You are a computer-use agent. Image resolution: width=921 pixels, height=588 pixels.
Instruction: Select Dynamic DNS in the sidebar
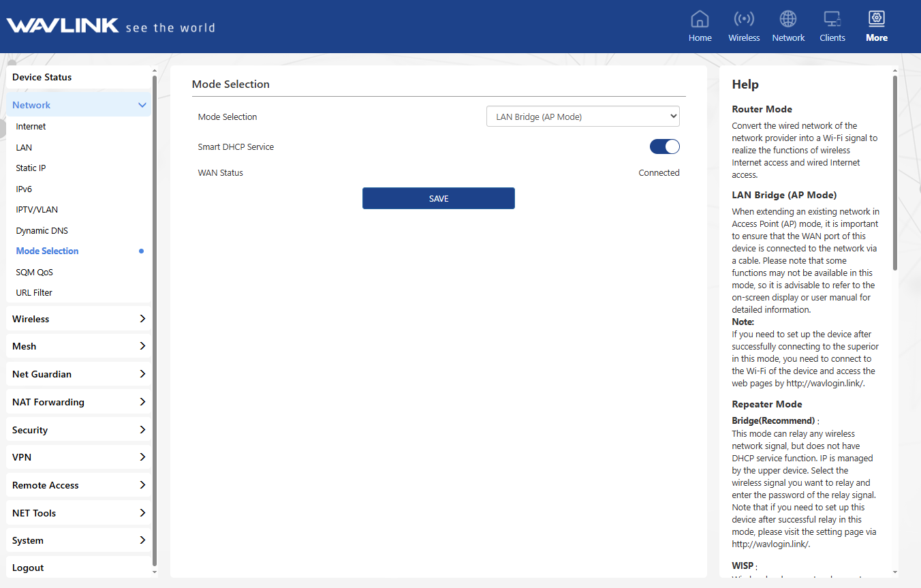[x=42, y=231]
